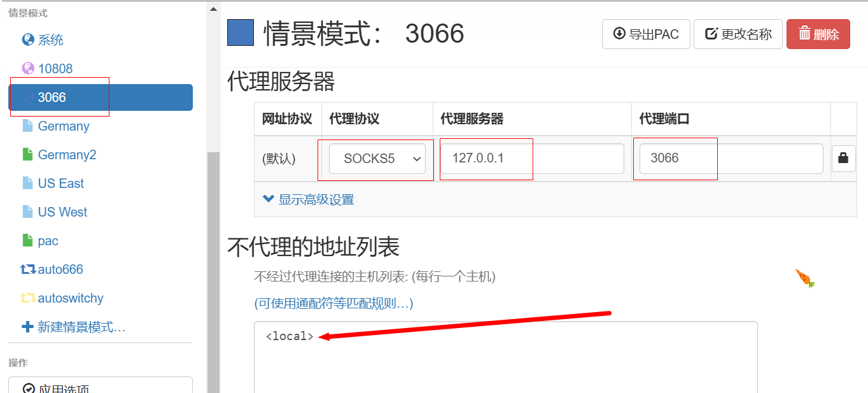Click the globe icon next to 系统

tap(28, 40)
